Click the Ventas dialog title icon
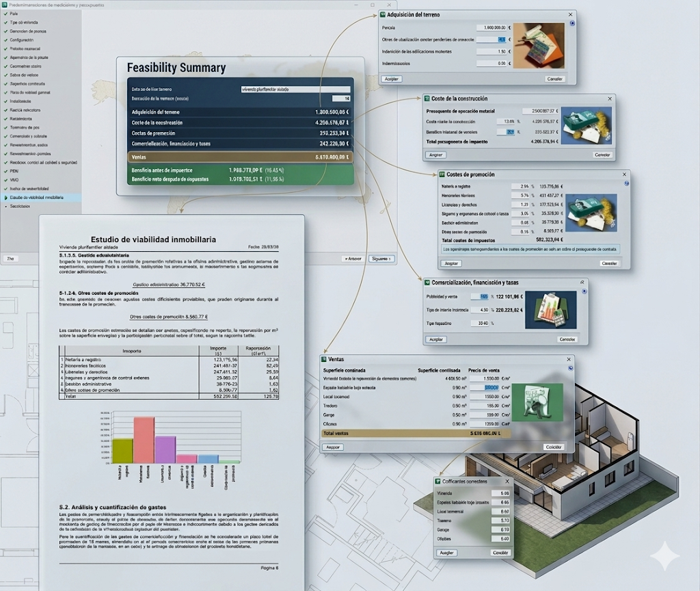The height and width of the screenshot is (591, 700). [323, 359]
